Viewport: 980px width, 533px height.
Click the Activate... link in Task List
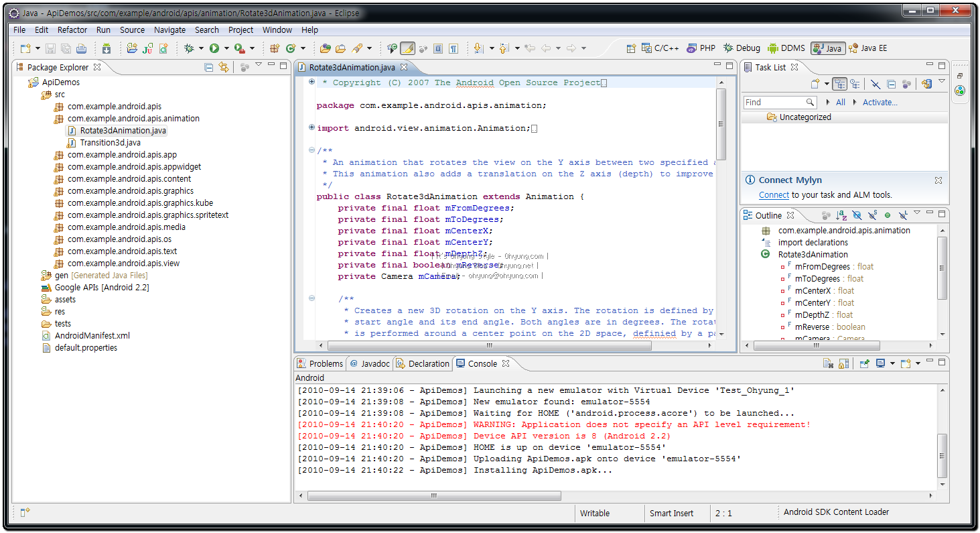(x=880, y=103)
